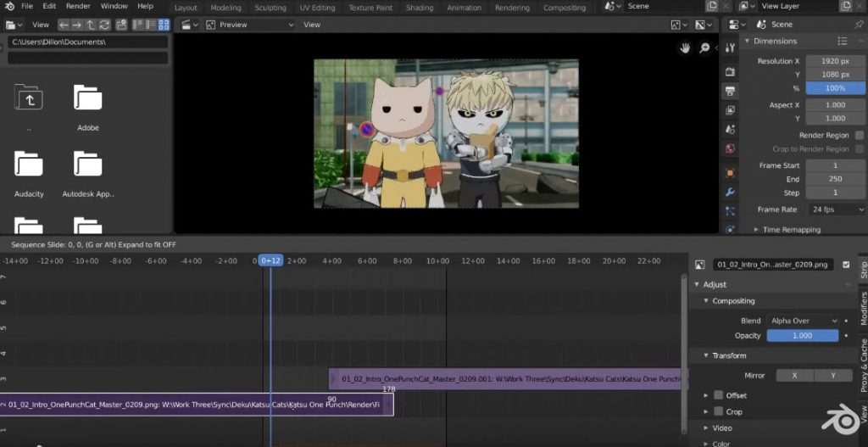Select the pan hand tool in preview

685,48
